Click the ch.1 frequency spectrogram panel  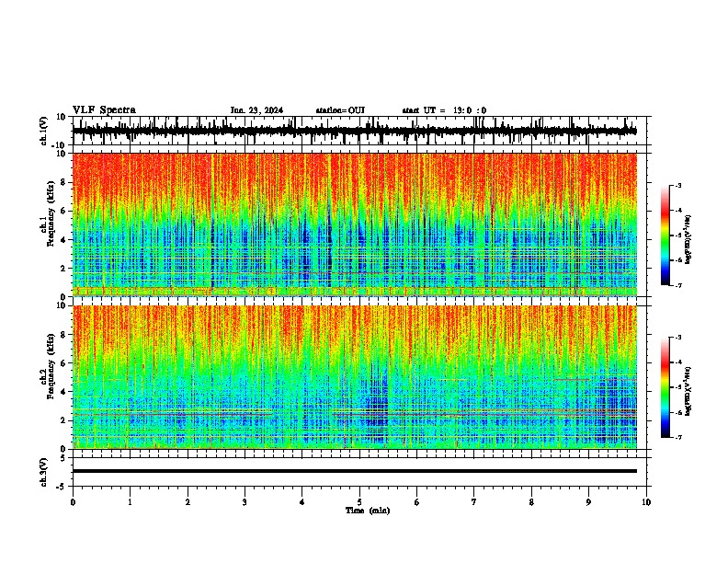[x=355, y=224]
